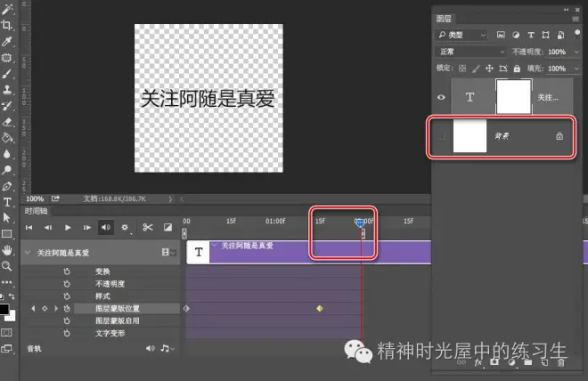This screenshot has width=588, height=381.
Task: Open the 图层 panel tab
Action: [x=444, y=19]
